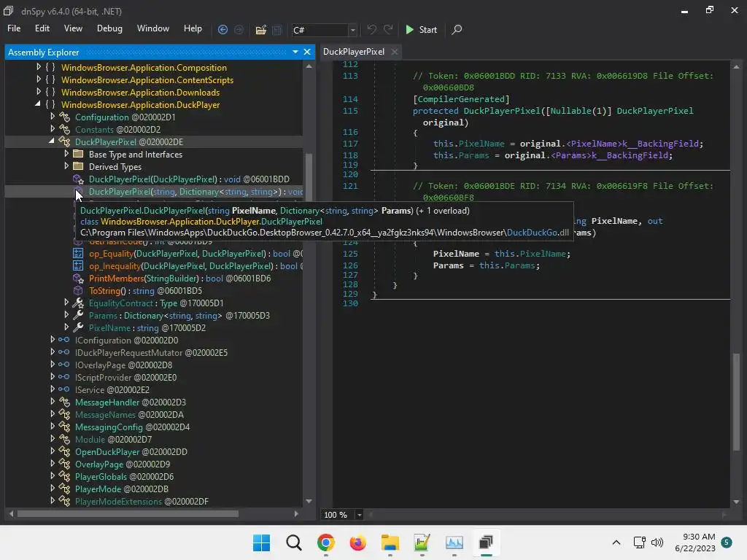Open the Edit menu
This screenshot has width=747, height=560.
point(42,28)
